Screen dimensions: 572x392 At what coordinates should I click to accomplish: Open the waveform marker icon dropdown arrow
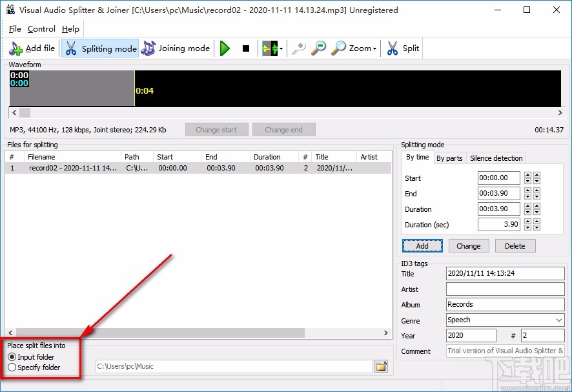[281, 48]
